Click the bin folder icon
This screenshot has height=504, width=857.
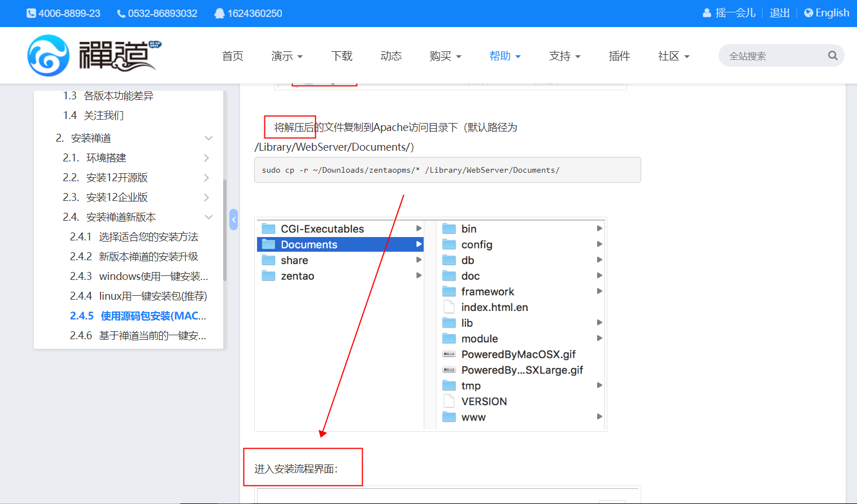point(449,229)
